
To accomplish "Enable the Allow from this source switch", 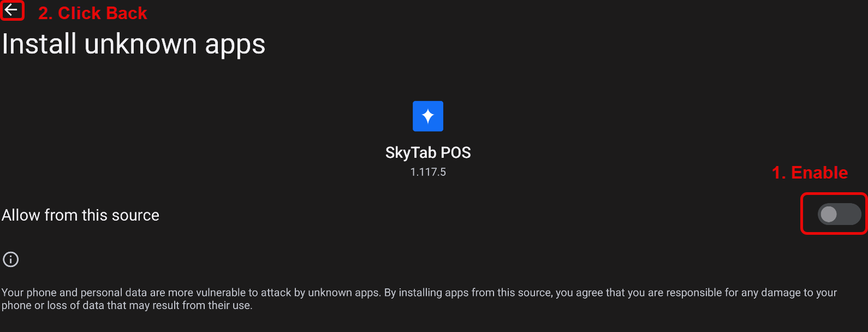I will click(x=839, y=214).
